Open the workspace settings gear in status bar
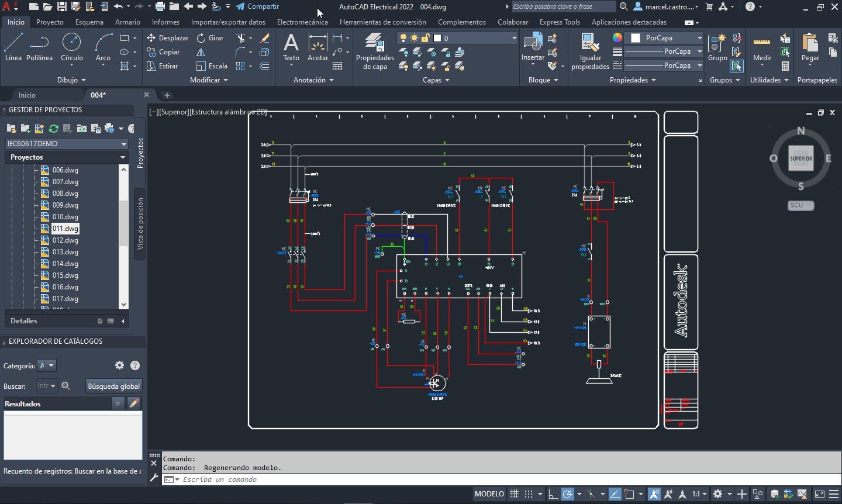 (x=717, y=494)
